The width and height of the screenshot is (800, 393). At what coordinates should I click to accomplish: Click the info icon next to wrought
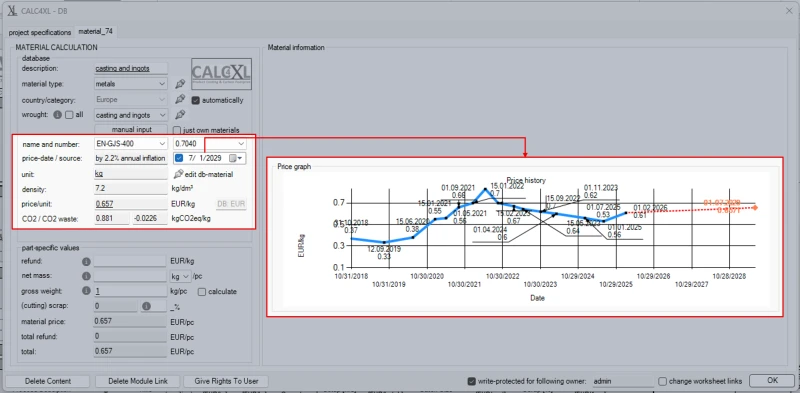(x=58, y=115)
